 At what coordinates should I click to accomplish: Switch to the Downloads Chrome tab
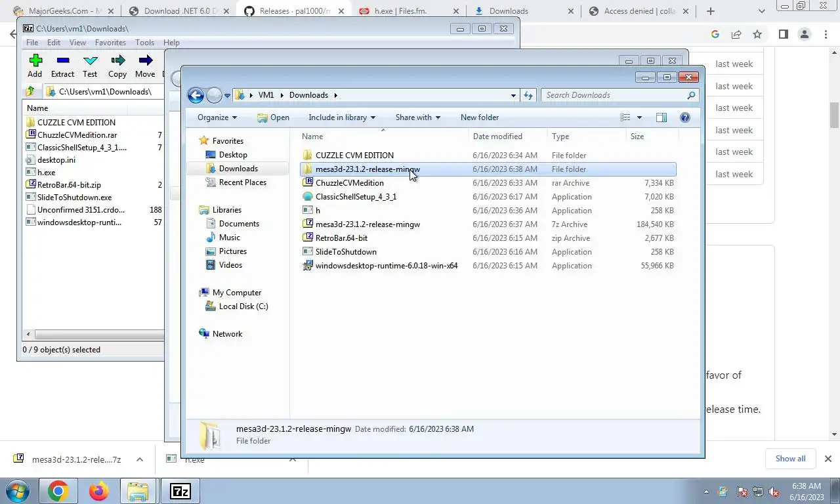[523, 11]
